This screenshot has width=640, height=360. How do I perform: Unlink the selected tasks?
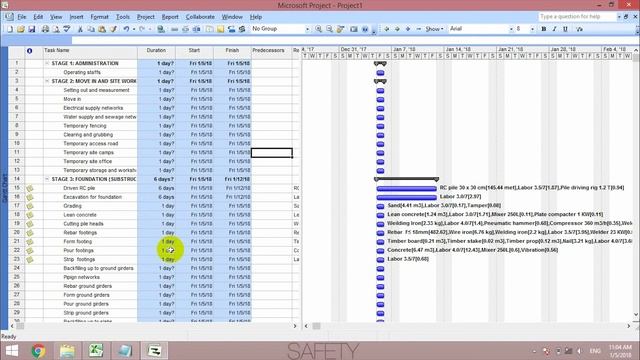[x=186, y=29]
